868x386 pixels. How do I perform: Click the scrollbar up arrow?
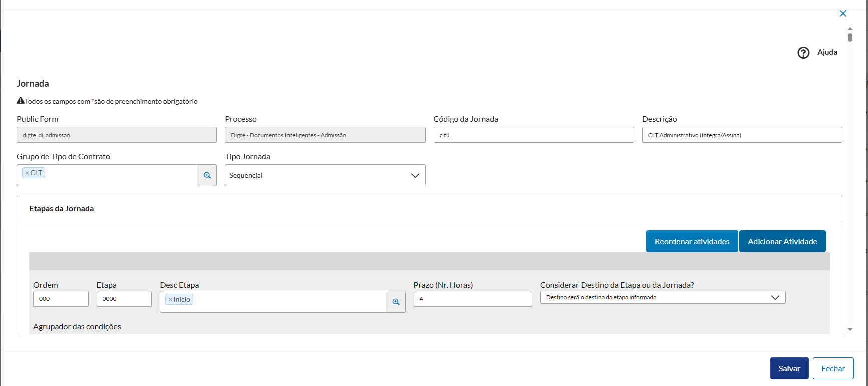[x=850, y=28]
